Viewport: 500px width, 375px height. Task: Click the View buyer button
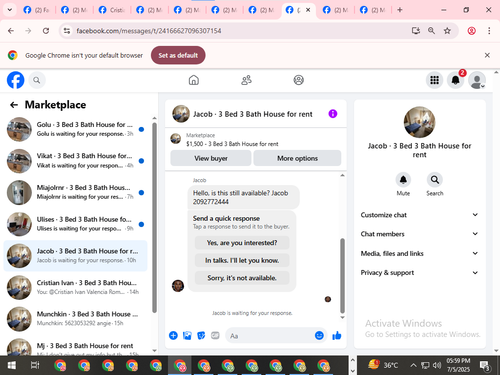pyautogui.click(x=211, y=158)
